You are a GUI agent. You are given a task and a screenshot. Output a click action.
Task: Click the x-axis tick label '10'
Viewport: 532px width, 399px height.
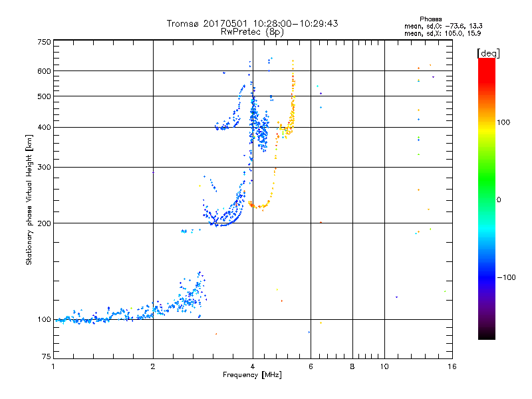click(x=384, y=366)
